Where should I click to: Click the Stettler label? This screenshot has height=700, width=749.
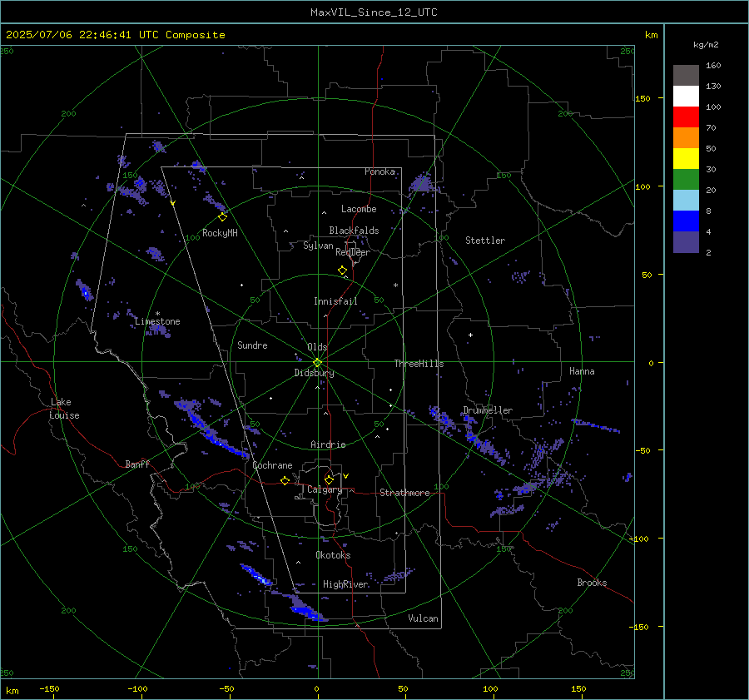click(x=485, y=241)
